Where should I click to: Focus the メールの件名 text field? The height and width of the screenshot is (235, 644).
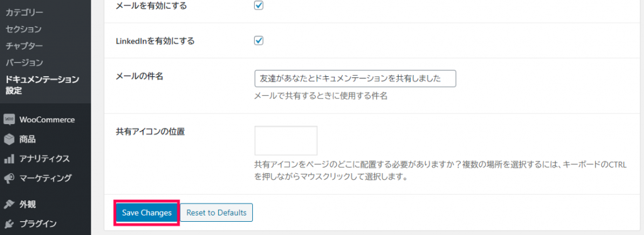[x=355, y=79]
